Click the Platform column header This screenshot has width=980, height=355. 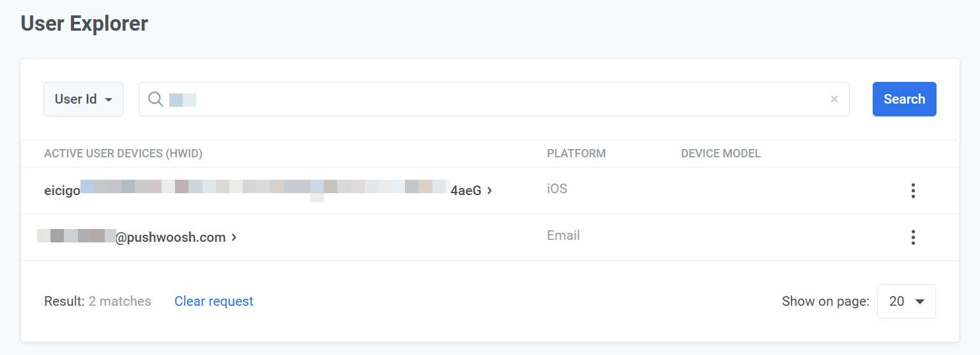tap(576, 154)
